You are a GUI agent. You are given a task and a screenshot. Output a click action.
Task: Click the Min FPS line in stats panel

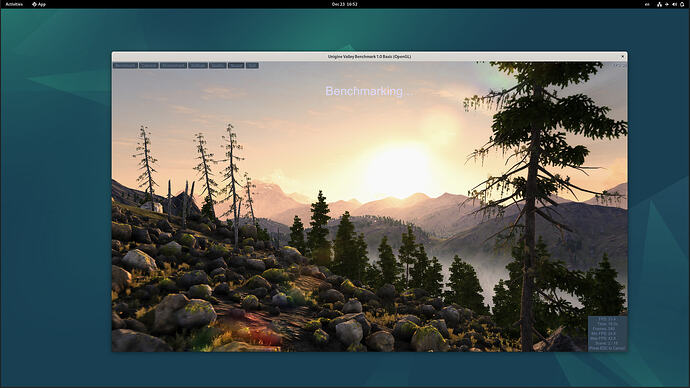[604, 333]
